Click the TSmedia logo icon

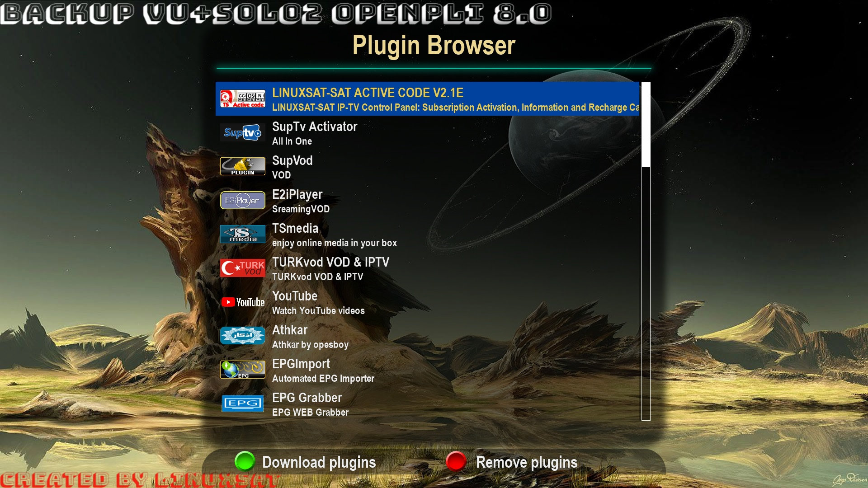click(x=242, y=234)
